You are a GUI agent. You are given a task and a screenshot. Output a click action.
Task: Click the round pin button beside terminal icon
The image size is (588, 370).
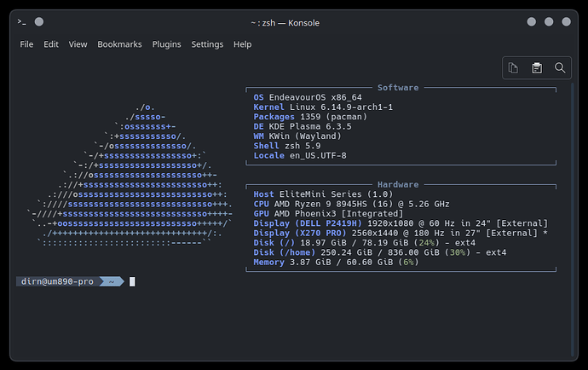point(39,22)
